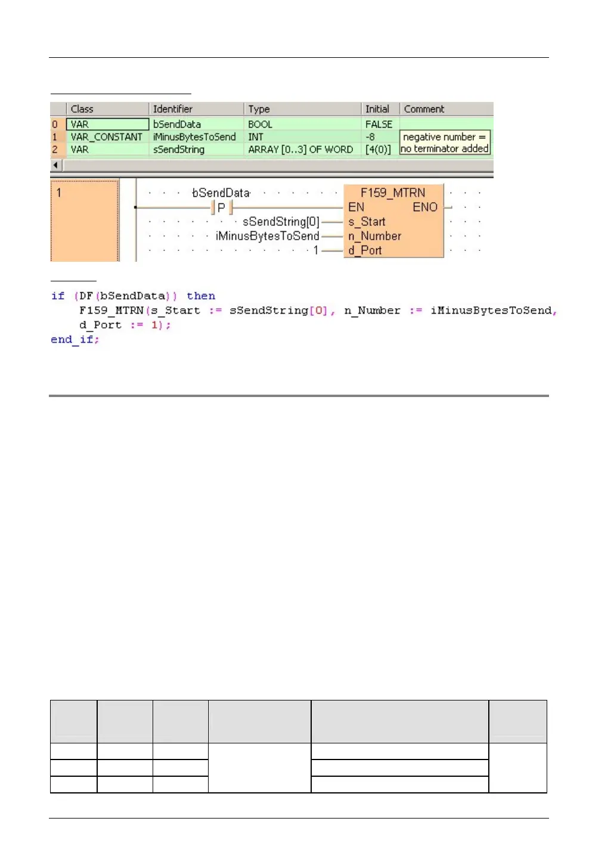Click the Comment column header
614x868 pixels.
tap(446, 109)
